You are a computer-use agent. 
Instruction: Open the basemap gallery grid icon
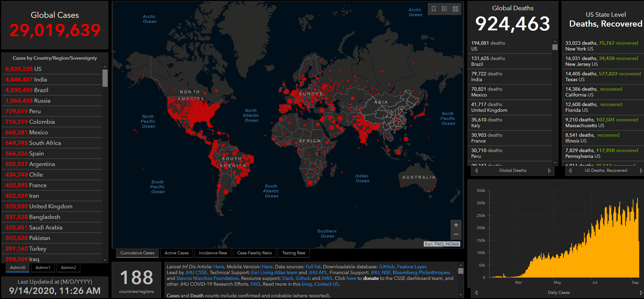point(456,9)
